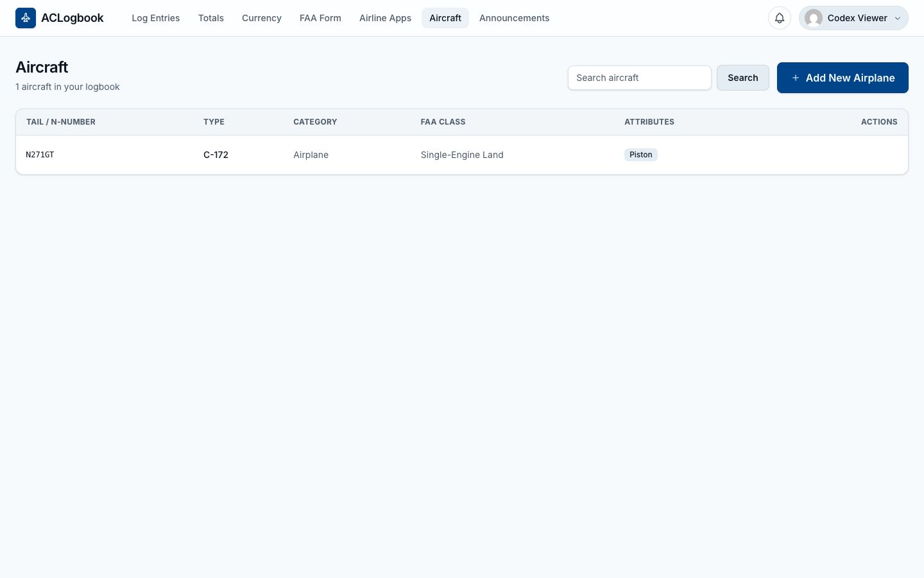Click the ACLogbook brand name
The height and width of the screenshot is (578, 924).
[x=73, y=18]
